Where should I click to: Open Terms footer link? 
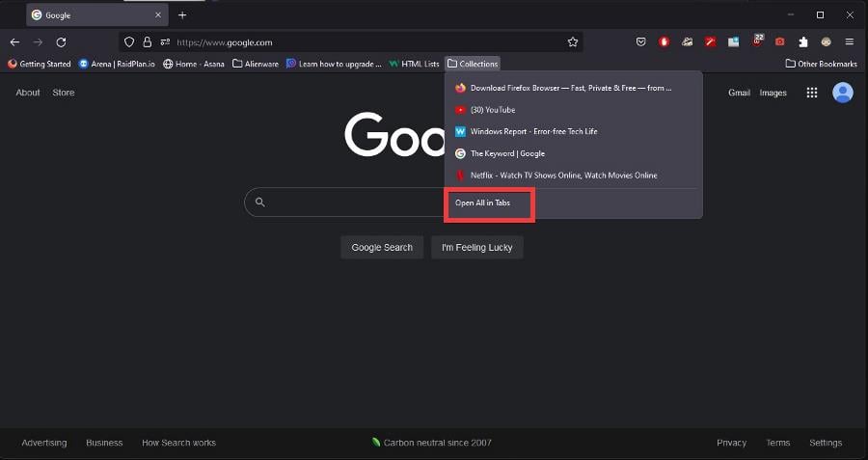pyautogui.click(x=777, y=443)
